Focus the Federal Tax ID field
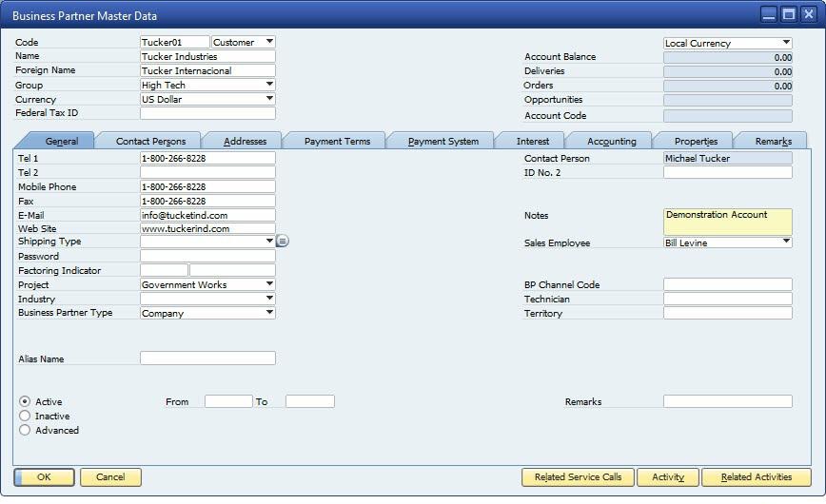Viewport: 826px width, 504px height. coord(207,113)
